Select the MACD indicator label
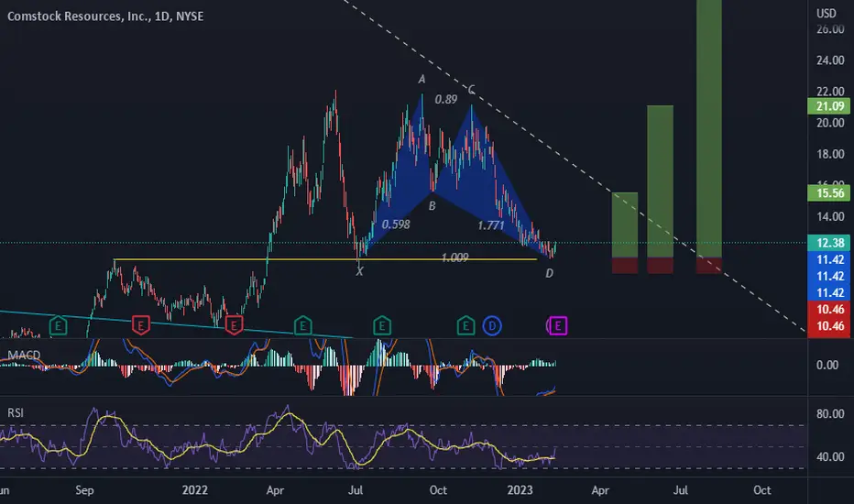 point(24,355)
